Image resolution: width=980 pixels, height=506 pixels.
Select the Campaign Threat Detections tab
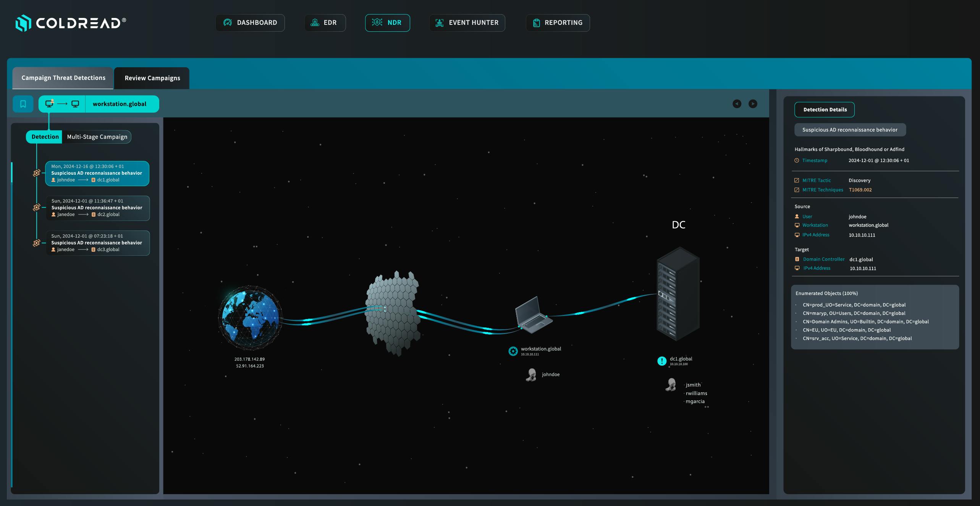click(63, 78)
